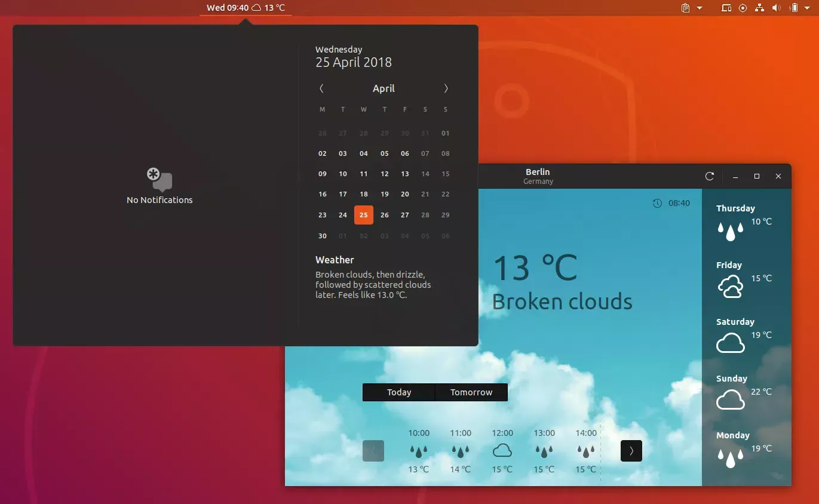Click last-updated clock icon beside 08:40
This screenshot has width=819, height=504.
658,203
